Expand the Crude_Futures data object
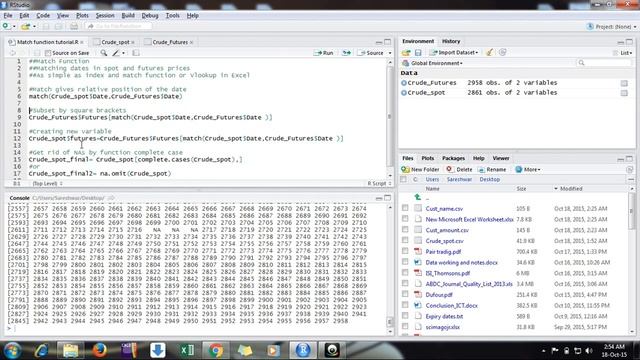Viewport: 640px width, 360px height. [404, 83]
